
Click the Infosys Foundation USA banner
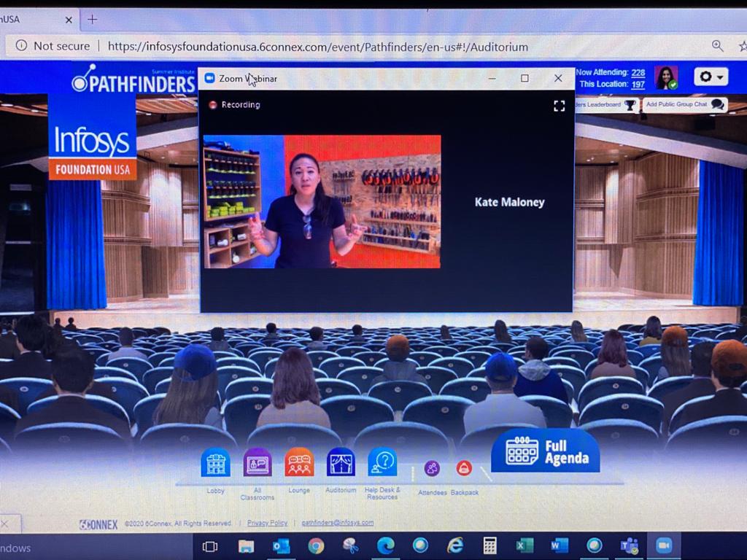click(93, 137)
